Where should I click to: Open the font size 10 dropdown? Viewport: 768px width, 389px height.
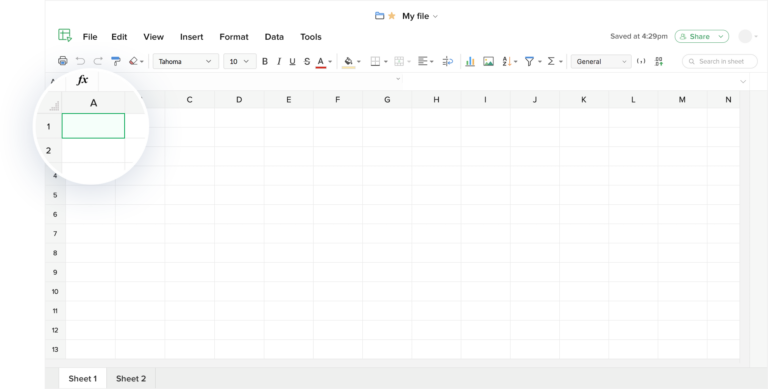click(x=240, y=61)
